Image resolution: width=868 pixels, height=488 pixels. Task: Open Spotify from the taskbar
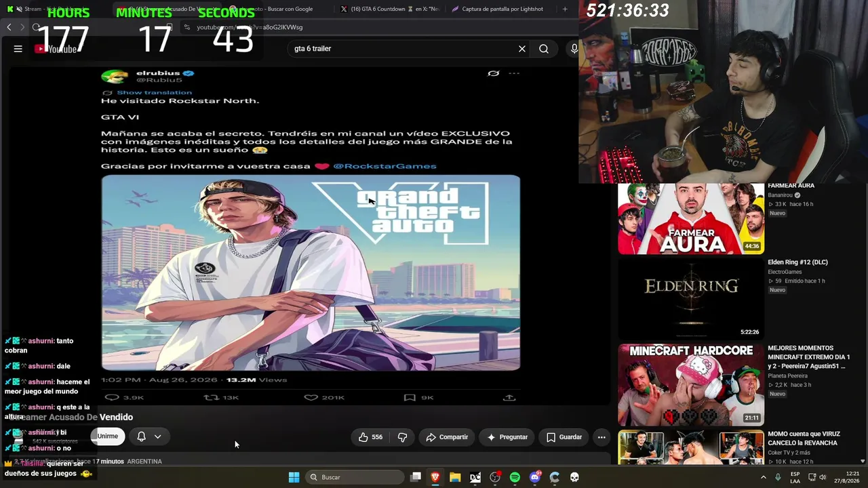(515, 477)
